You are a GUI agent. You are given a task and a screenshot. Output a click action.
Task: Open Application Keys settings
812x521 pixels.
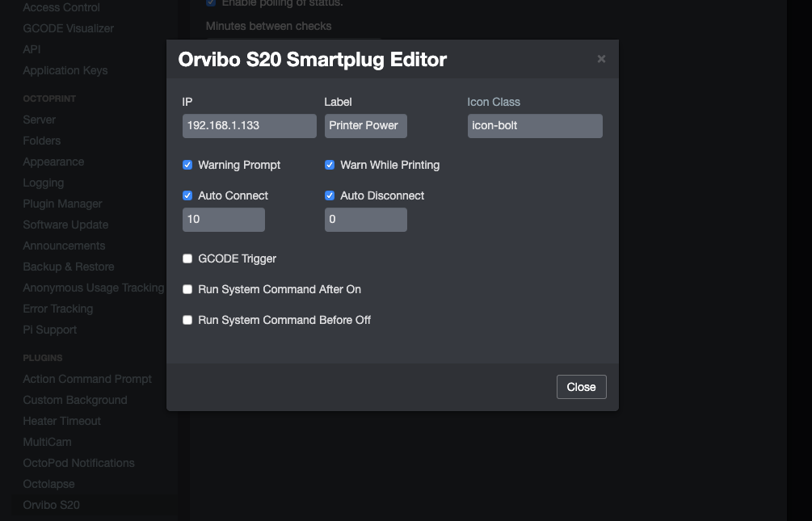pyautogui.click(x=65, y=70)
